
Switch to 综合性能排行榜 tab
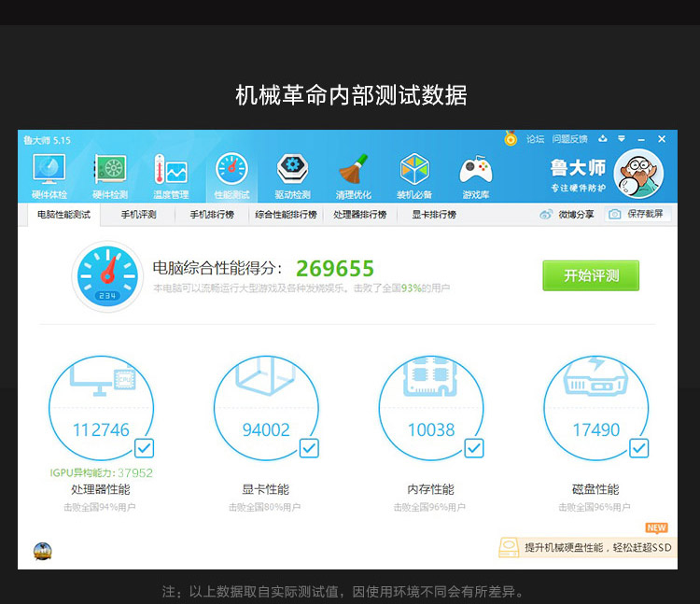(286, 215)
